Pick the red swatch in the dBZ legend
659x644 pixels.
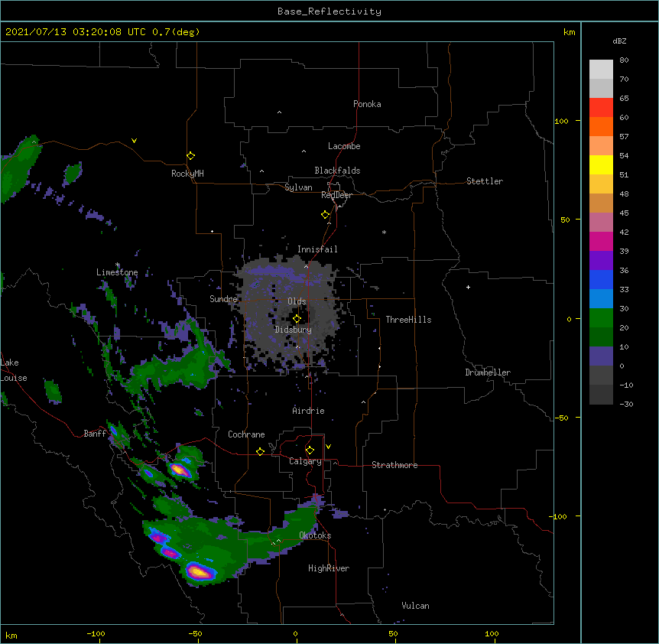pyautogui.click(x=601, y=108)
